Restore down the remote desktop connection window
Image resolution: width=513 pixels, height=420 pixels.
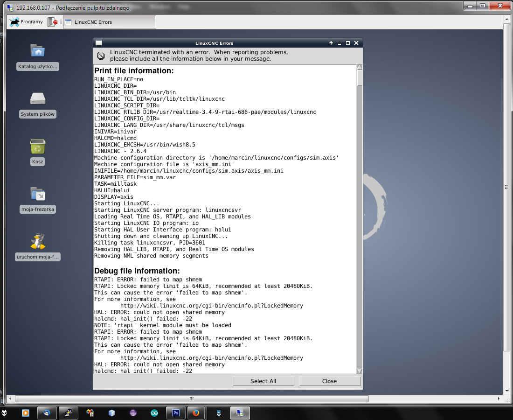click(x=483, y=6)
